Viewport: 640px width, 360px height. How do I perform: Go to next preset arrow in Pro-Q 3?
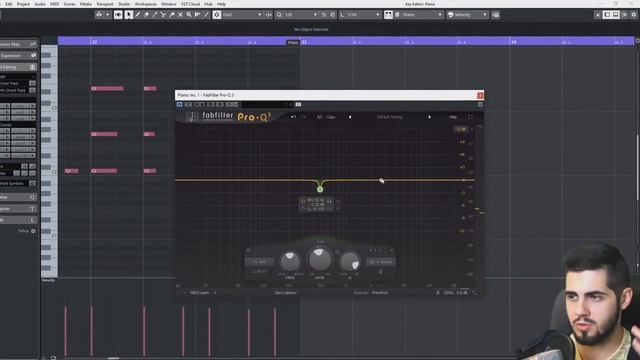(429, 117)
